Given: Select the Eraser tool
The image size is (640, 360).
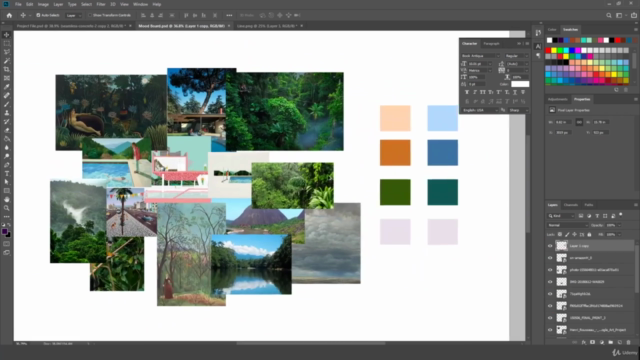Looking at the screenshot, I should coord(7,130).
